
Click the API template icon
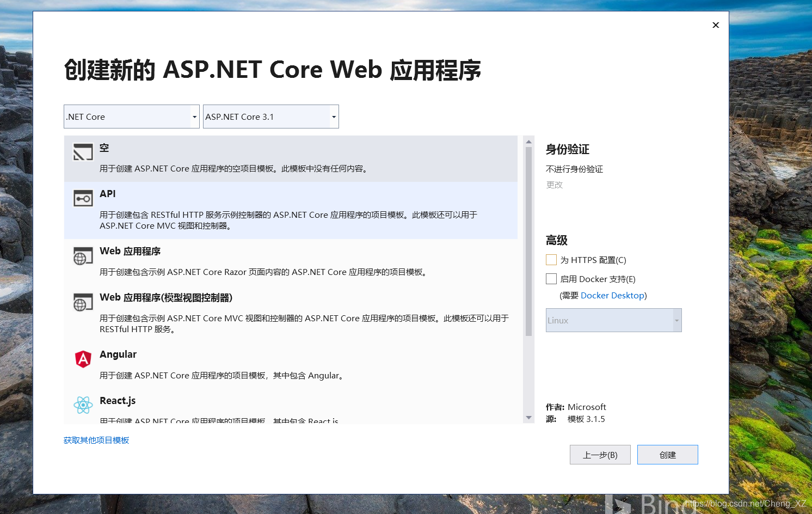click(x=83, y=198)
